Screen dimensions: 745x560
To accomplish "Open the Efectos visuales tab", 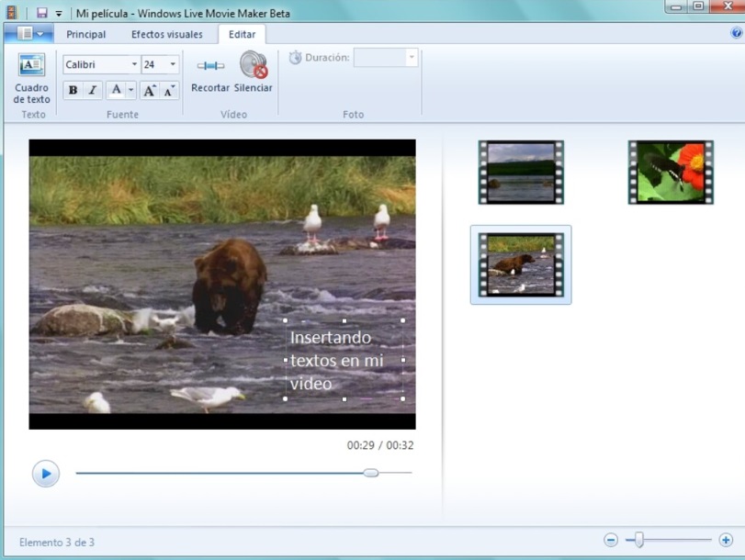I will (x=166, y=34).
